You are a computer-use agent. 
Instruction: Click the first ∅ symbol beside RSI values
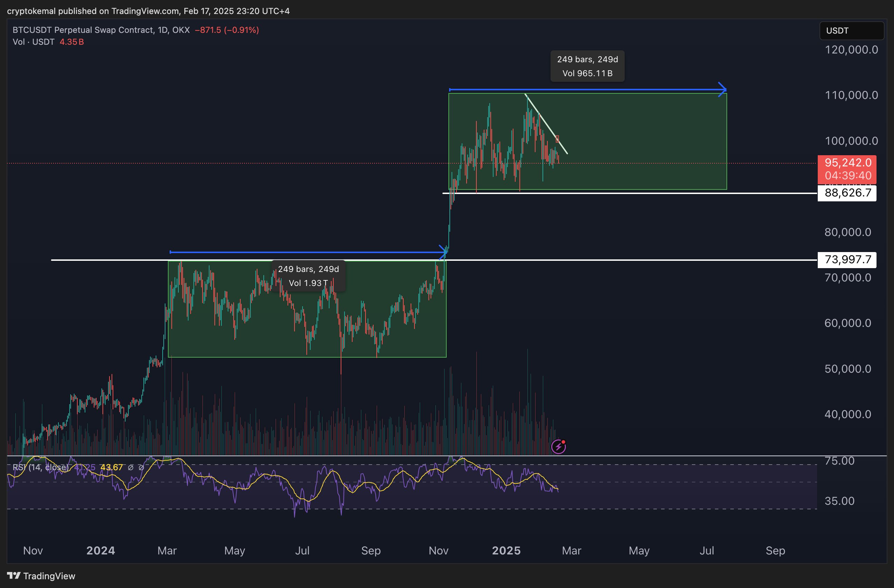coord(130,467)
